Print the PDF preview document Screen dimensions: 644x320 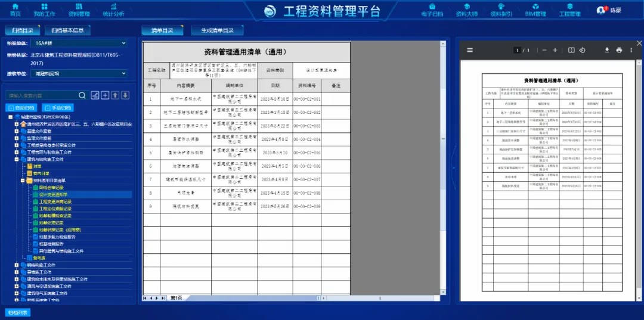click(x=619, y=50)
